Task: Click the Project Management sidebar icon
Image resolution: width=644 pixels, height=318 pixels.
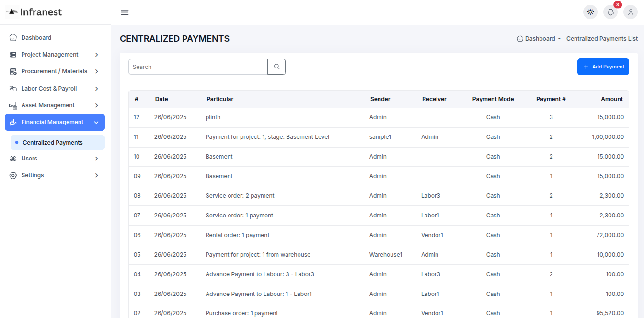Action: click(x=13, y=55)
